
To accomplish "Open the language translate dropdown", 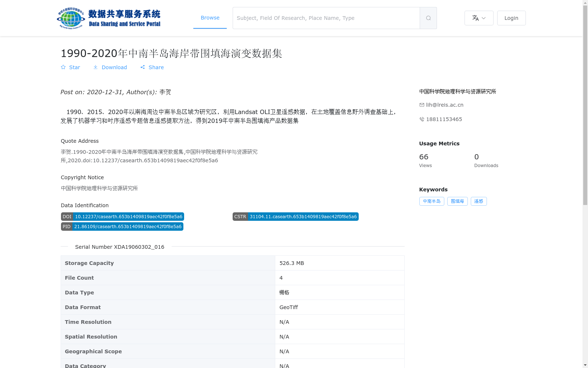I will (x=479, y=18).
